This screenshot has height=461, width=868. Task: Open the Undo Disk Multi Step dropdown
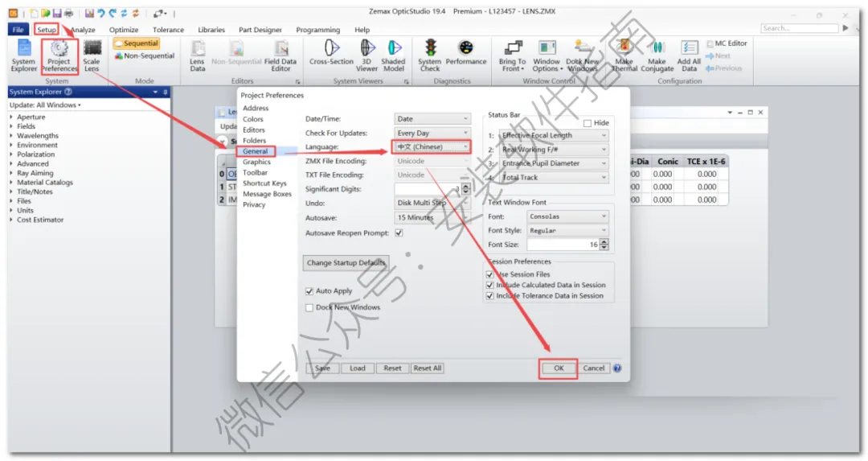pyautogui.click(x=432, y=203)
